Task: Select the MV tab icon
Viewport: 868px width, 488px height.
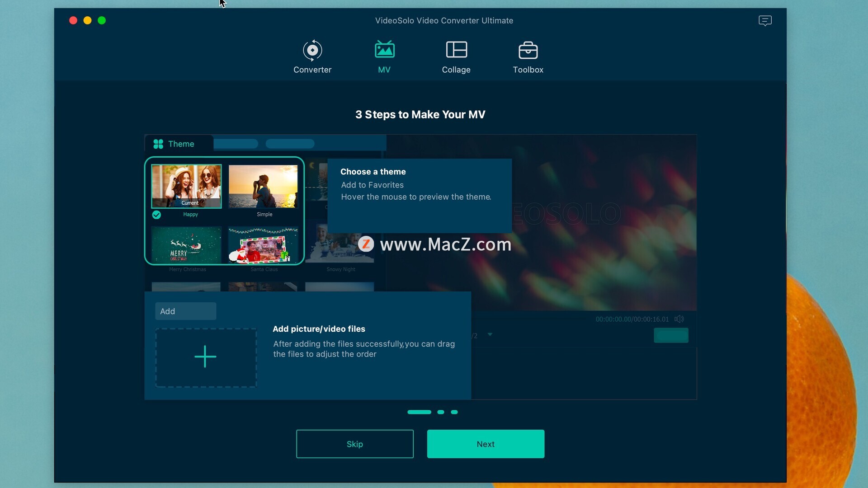Action: pyautogui.click(x=384, y=49)
